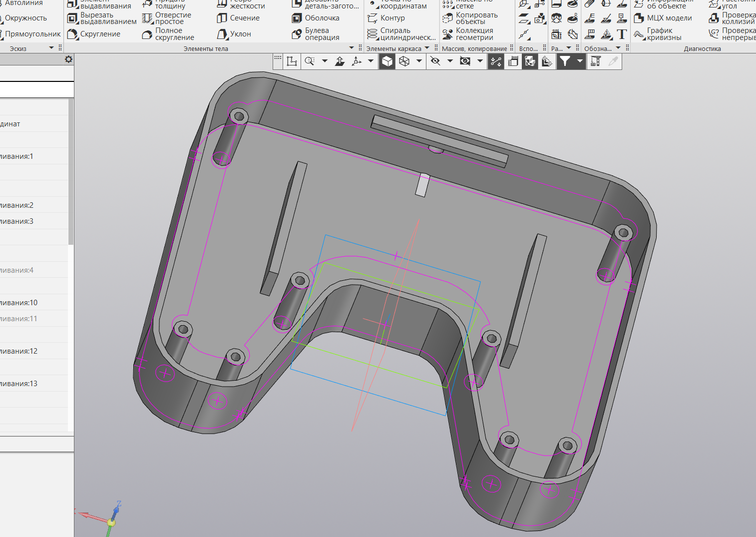This screenshot has height=537, width=756.
Task: Click the building crane layout icon
Action: 596,61
